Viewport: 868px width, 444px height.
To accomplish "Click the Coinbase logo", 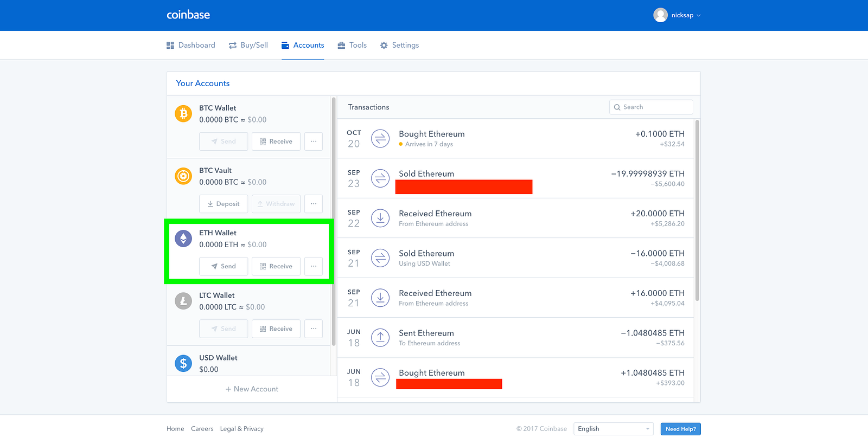I will pyautogui.click(x=188, y=15).
